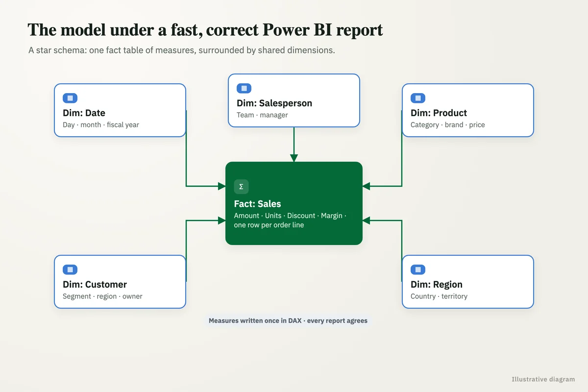Click 'one row per order line' text
The width and height of the screenshot is (588, 392).
click(x=269, y=225)
